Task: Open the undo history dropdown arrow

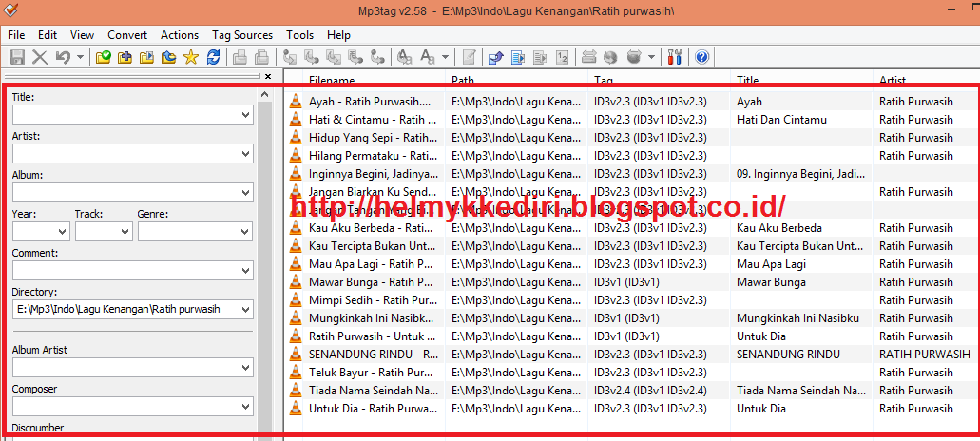Action: pos(80,57)
